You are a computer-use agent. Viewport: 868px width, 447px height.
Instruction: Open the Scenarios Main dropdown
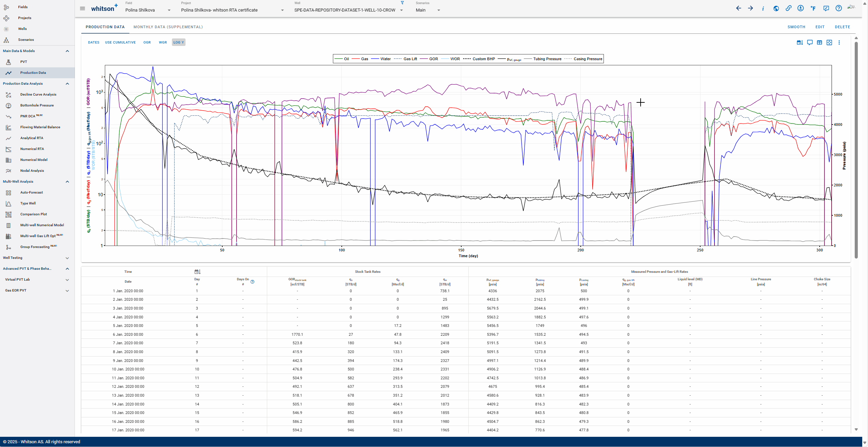point(428,10)
